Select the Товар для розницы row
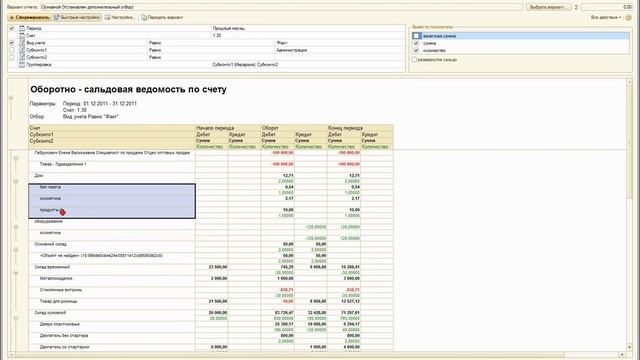 58,301
